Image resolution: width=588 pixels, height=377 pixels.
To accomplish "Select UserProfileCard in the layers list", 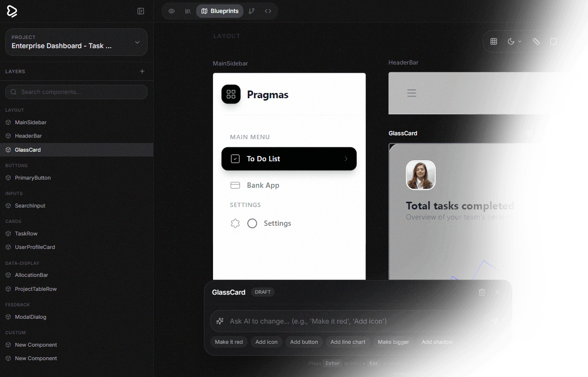I will click(35, 247).
